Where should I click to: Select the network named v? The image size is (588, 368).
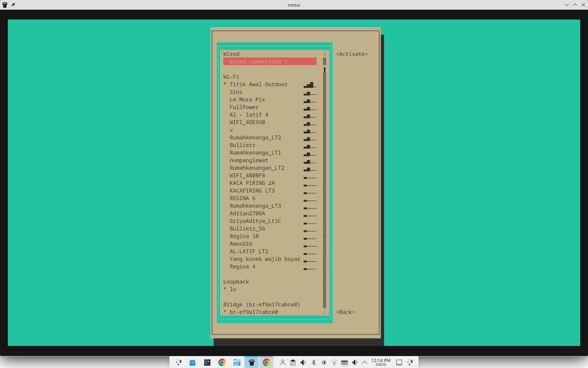(269, 130)
